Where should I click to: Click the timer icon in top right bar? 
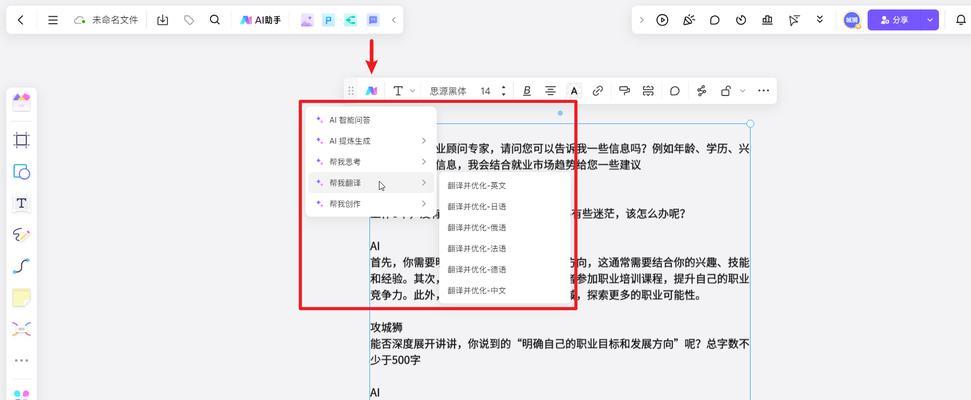click(741, 20)
